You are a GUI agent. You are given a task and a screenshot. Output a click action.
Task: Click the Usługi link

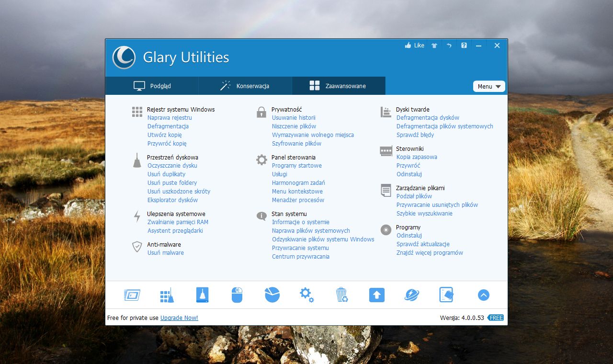280,174
